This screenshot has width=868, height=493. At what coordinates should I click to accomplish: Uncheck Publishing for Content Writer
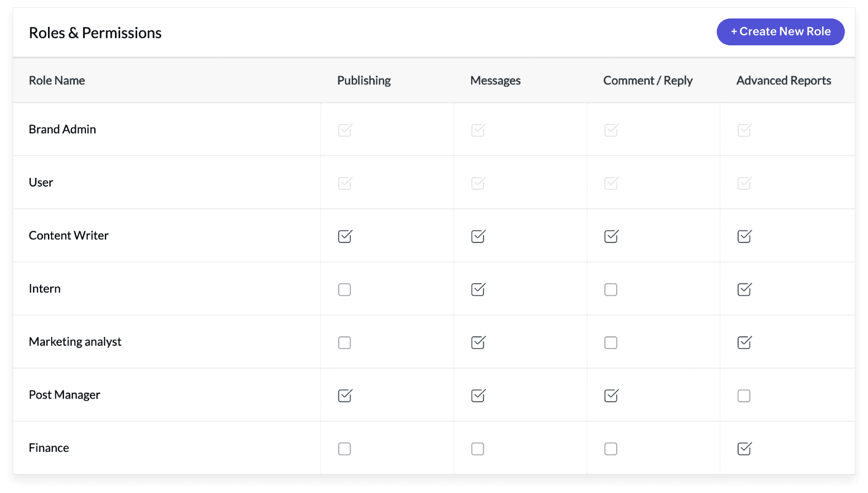point(345,236)
